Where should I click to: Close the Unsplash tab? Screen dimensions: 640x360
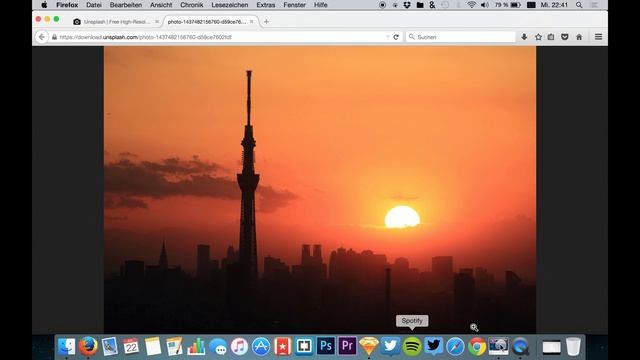(x=157, y=22)
